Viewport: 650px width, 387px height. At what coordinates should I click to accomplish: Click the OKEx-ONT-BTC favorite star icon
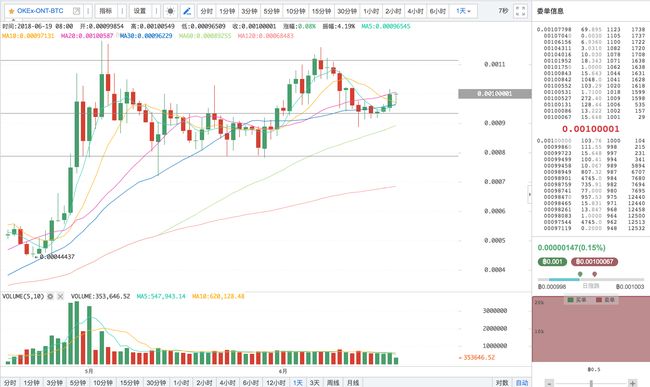point(11,11)
